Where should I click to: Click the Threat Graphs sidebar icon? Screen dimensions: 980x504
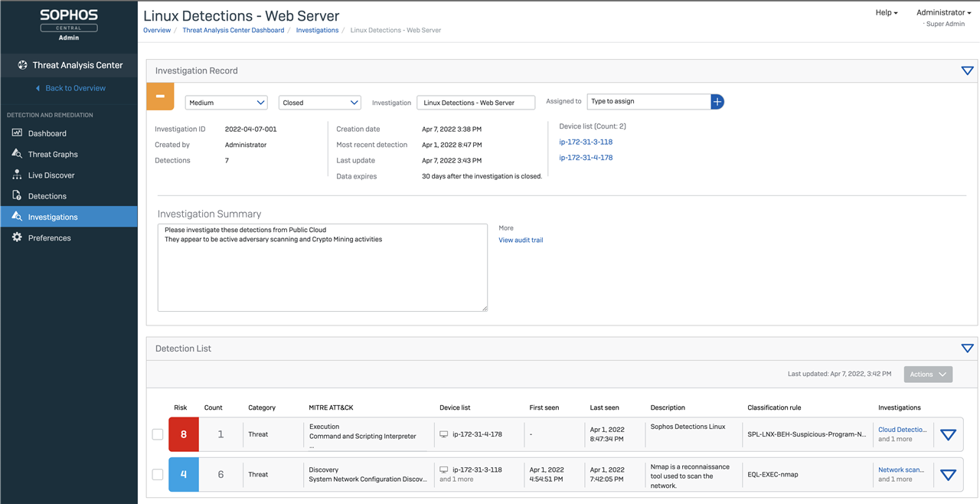(x=17, y=154)
